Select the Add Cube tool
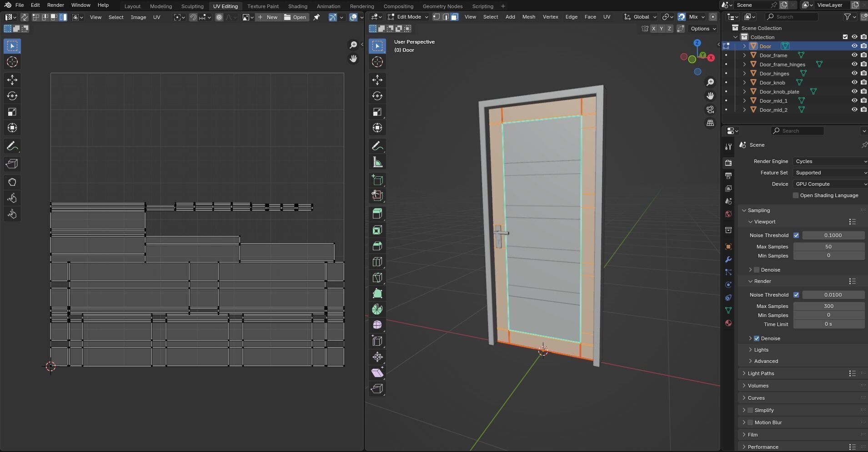Screen dimensions: 868x452 (x=377, y=180)
